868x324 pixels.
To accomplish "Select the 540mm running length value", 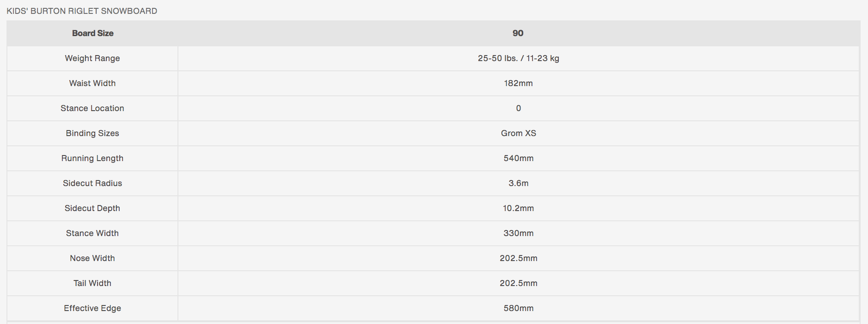I will click(x=518, y=158).
